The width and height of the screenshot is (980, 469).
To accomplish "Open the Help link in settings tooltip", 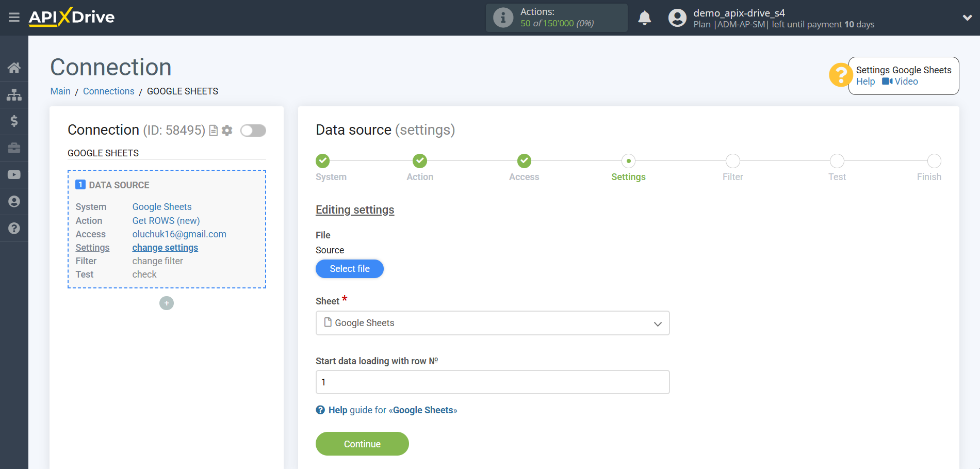I will click(x=865, y=82).
